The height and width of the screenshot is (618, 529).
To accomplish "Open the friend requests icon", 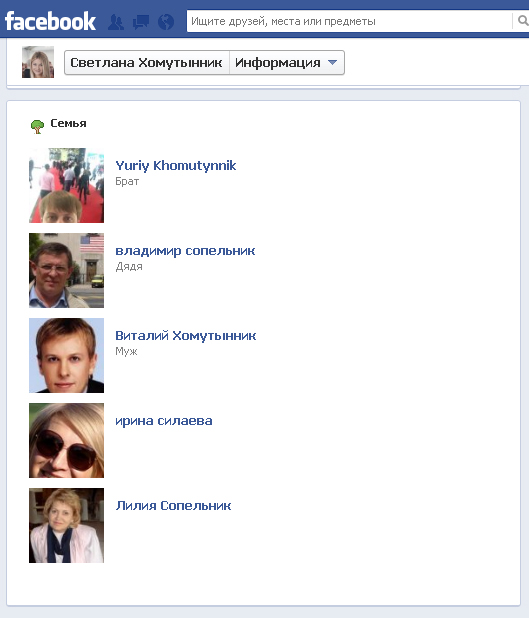I will (116, 22).
